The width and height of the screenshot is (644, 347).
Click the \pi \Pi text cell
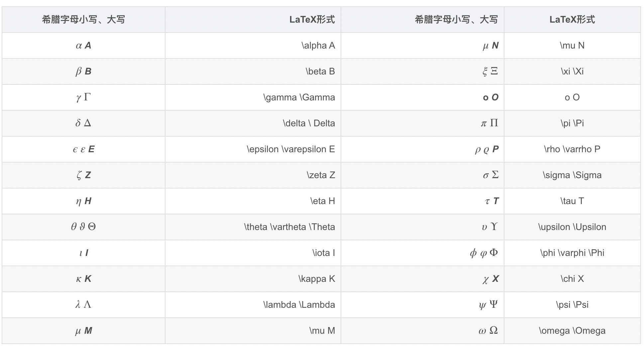(572, 123)
